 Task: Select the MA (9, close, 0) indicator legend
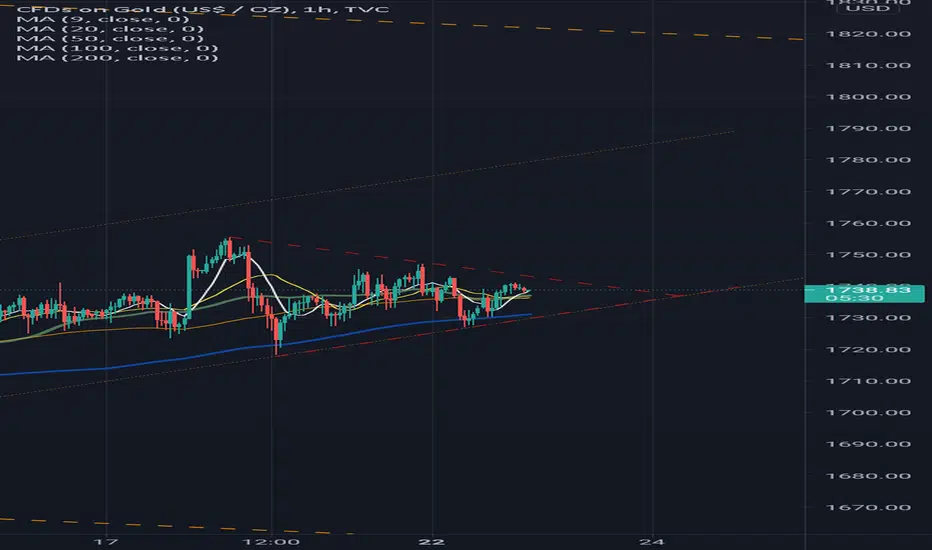[102, 20]
